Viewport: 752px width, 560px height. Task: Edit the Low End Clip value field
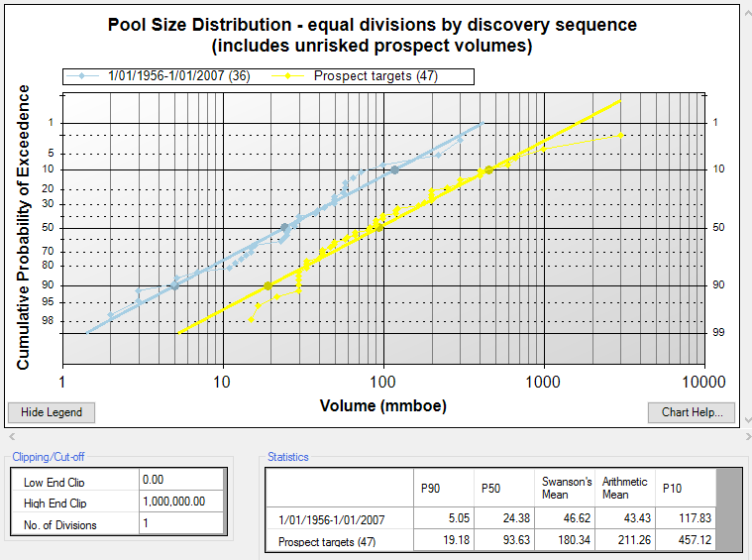(x=181, y=480)
